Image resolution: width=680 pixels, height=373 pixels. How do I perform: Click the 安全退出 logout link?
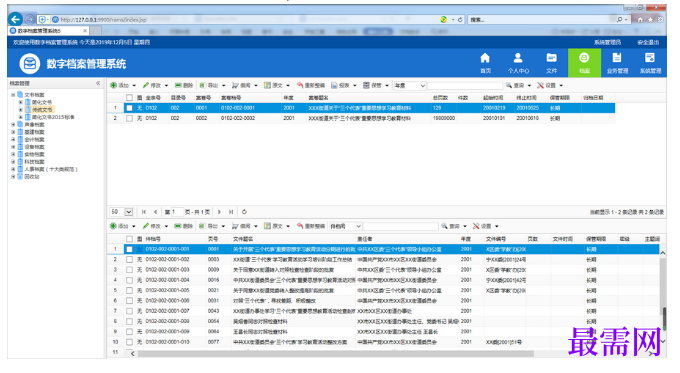648,42
